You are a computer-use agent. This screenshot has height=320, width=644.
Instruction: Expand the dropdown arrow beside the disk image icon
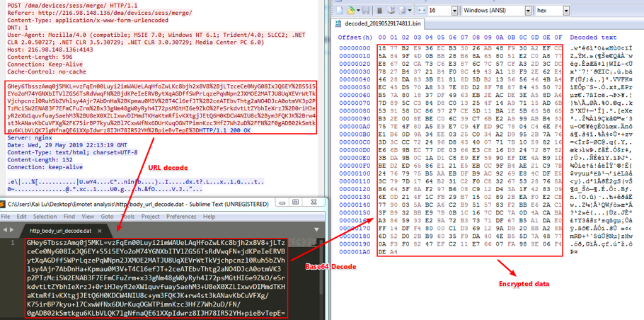410,11
